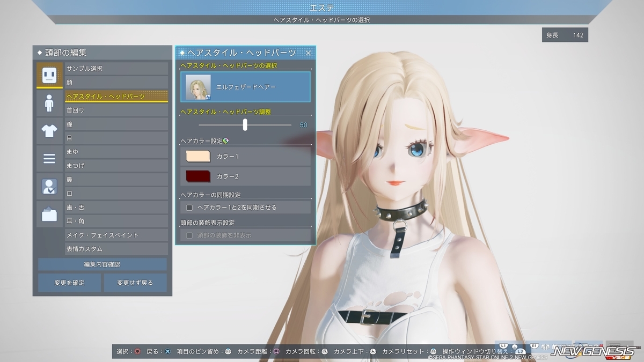Click the triangle icon next to 項目のピン留め
644x362 pixels.
[228, 351]
